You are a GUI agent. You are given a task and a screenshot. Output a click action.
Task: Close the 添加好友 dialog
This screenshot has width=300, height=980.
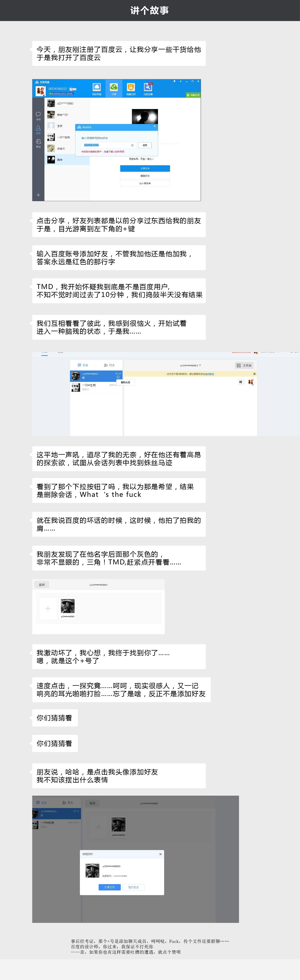coord(155,127)
